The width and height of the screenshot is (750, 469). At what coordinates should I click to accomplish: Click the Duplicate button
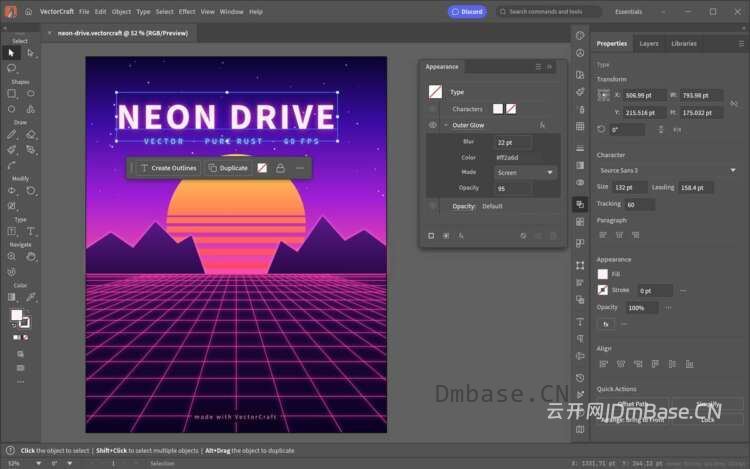pyautogui.click(x=228, y=168)
